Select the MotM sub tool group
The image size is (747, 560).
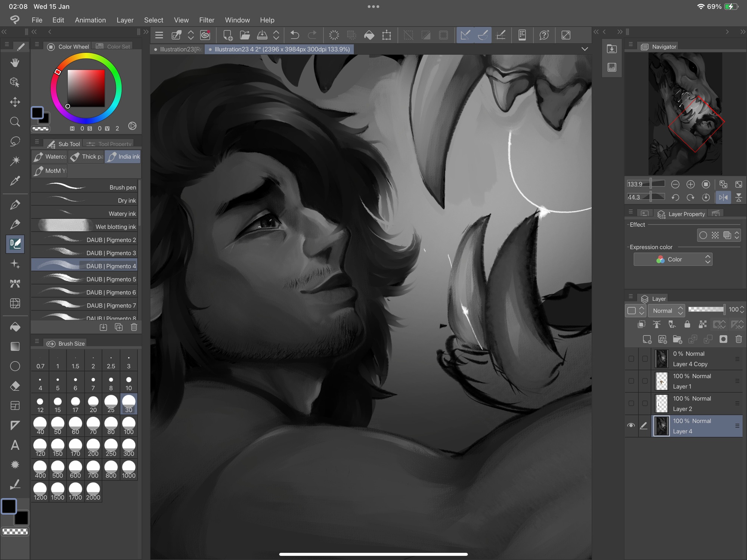click(x=49, y=171)
